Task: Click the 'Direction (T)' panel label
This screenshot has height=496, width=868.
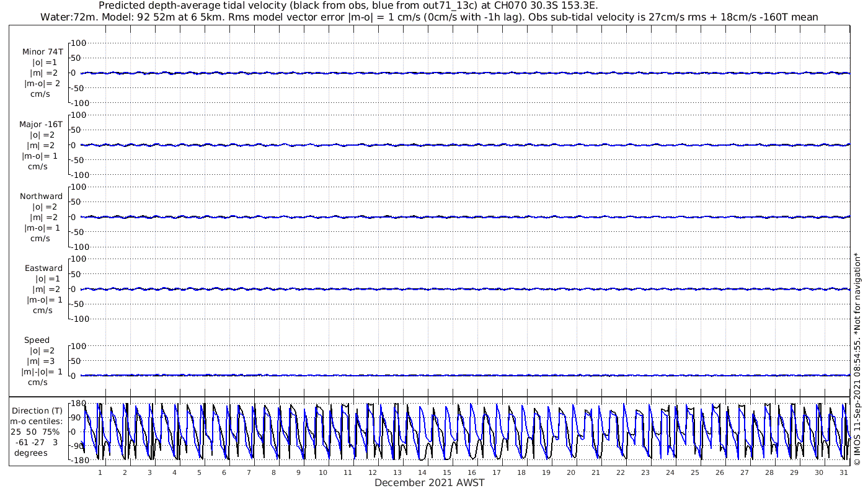Action: (38, 411)
